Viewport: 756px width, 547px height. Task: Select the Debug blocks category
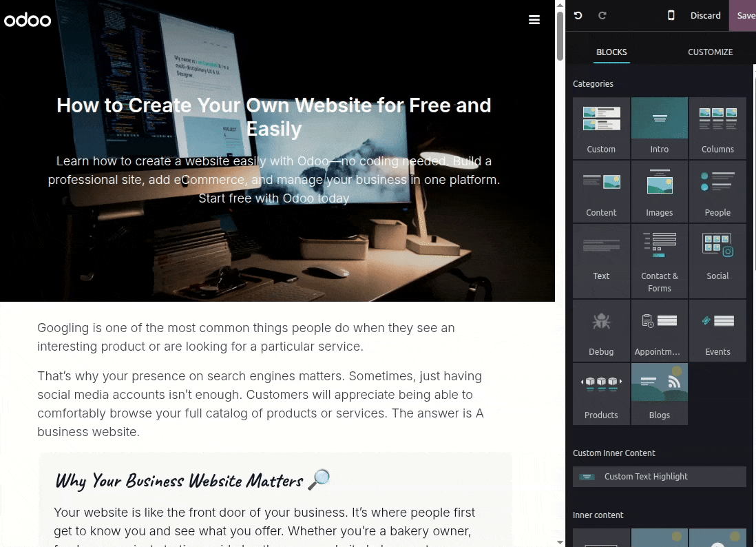point(601,331)
